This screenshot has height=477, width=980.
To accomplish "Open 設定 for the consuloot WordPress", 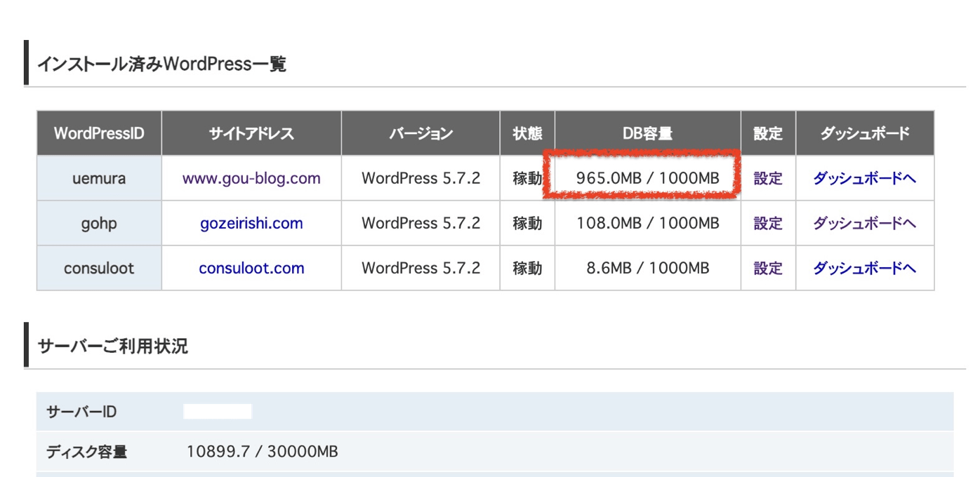I will coord(768,268).
